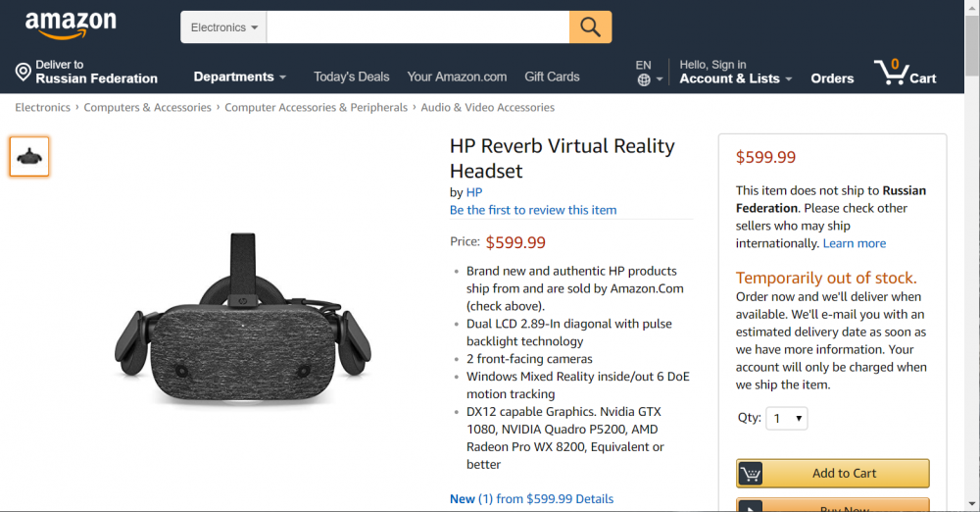
Task: Open the Qty quantity dropdown
Action: point(787,419)
